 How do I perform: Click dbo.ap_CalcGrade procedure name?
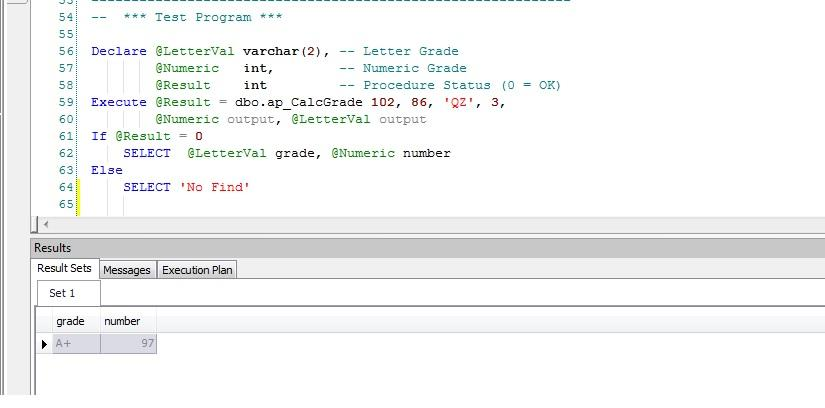(x=299, y=103)
